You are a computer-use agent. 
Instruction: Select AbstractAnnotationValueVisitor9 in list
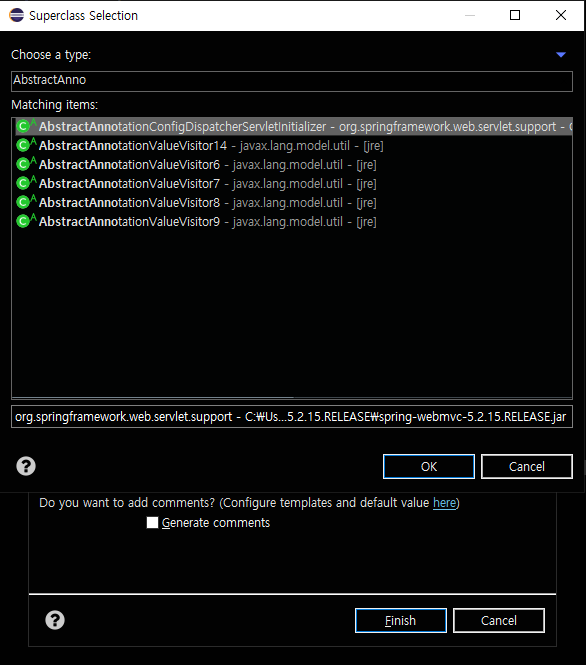click(293, 221)
